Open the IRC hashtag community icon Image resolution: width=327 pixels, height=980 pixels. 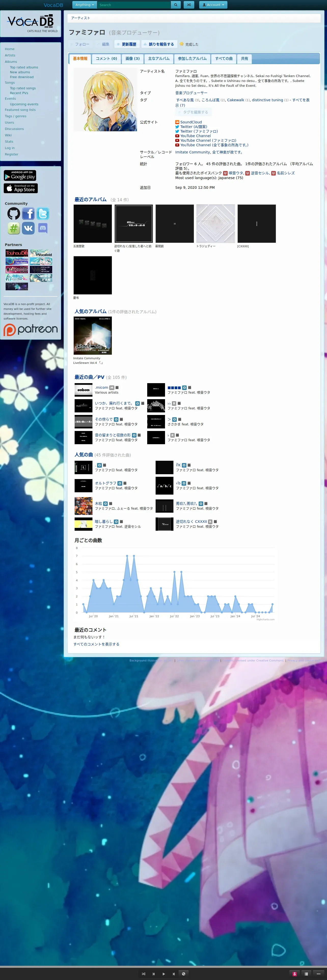[14, 228]
